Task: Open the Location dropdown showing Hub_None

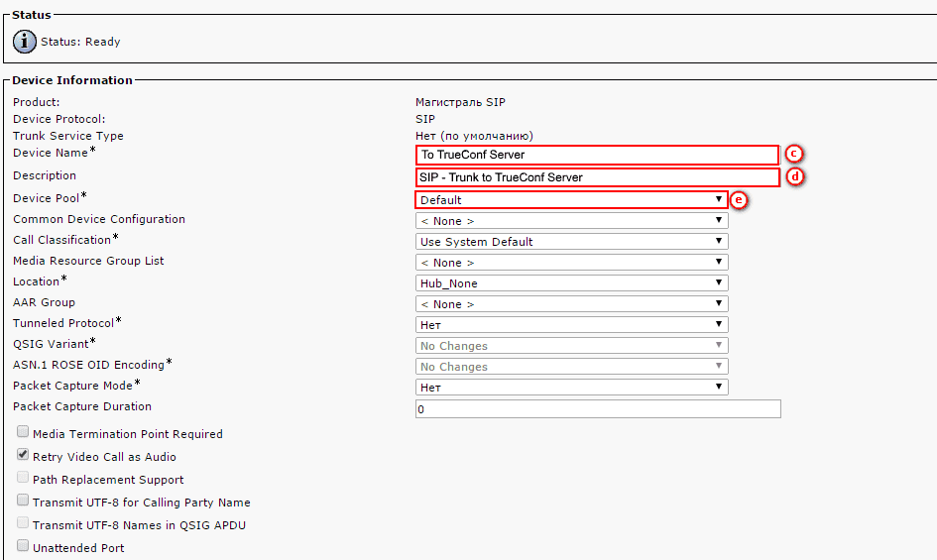Action: tap(572, 283)
